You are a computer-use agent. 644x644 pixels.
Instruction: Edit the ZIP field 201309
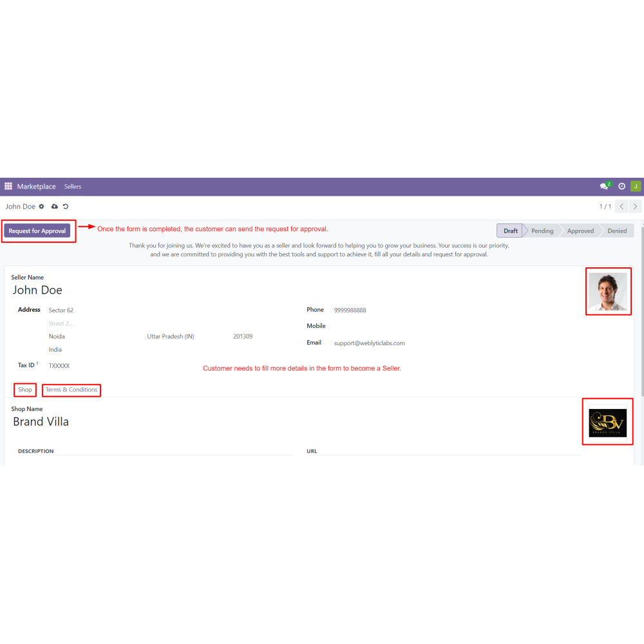pyautogui.click(x=243, y=336)
